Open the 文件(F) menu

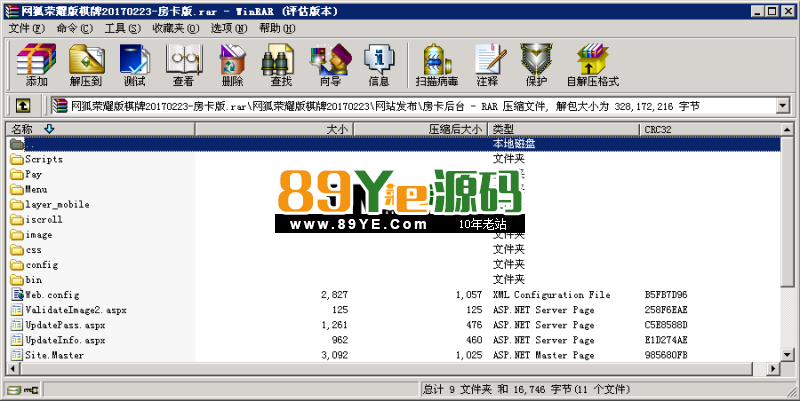(x=27, y=28)
